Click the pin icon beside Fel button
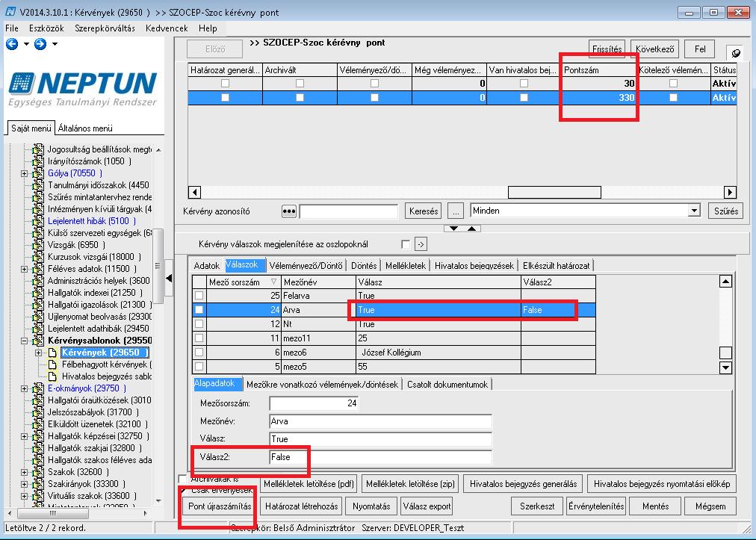This screenshot has height=540, width=756. click(735, 52)
